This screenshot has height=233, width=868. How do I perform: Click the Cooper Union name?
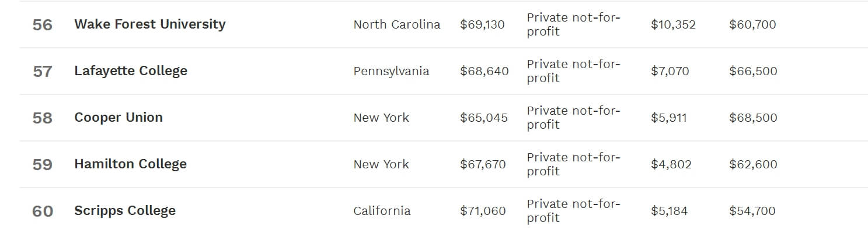[x=118, y=118]
